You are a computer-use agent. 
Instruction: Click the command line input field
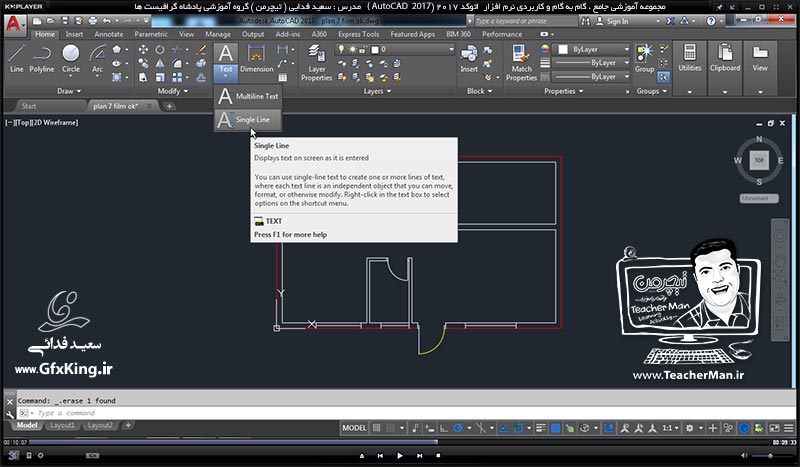404,413
